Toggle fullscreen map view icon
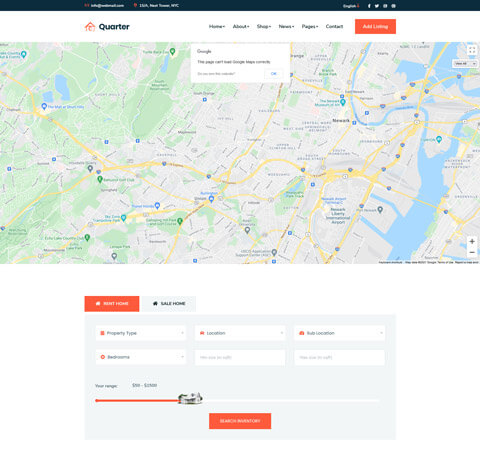The height and width of the screenshot is (470, 480). click(472, 50)
